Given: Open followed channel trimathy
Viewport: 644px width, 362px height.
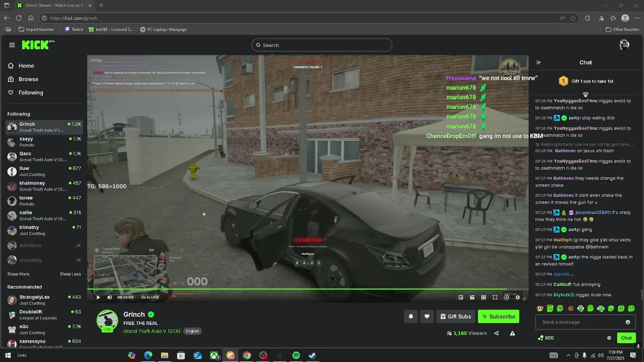Looking at the screenshot, I should (44, 230).
